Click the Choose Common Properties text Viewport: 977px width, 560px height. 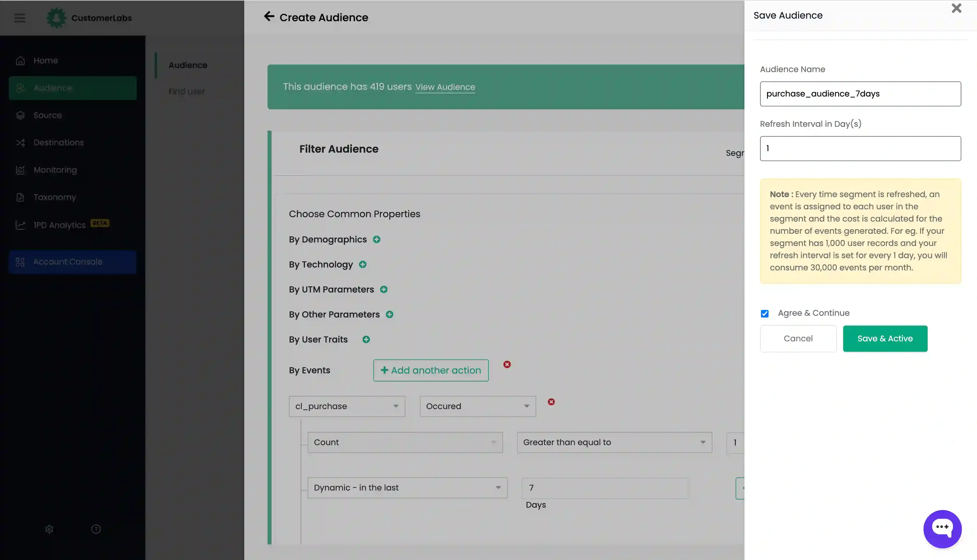click(x=354, y=214)
